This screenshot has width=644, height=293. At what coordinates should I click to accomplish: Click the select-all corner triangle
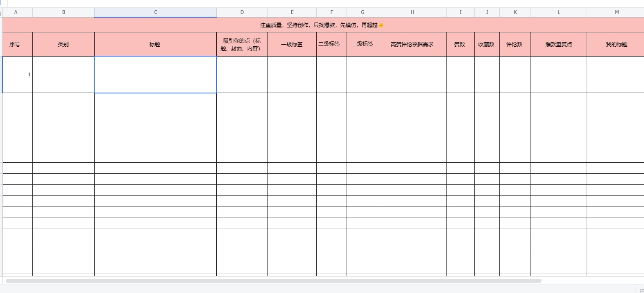click(1, 13)
